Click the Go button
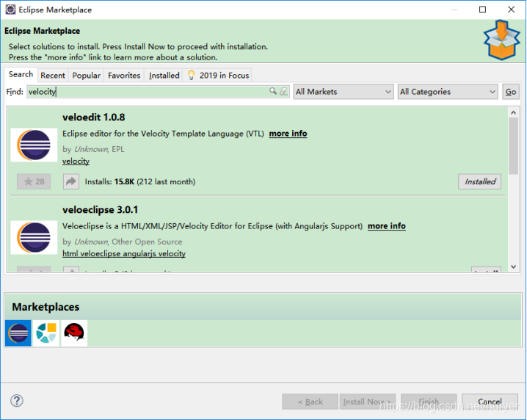527x420 pixels. point(511,92)
